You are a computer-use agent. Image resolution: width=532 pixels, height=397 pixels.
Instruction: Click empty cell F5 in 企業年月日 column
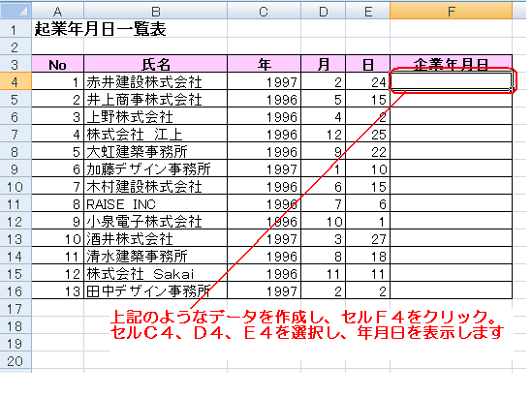pos(451,99)
